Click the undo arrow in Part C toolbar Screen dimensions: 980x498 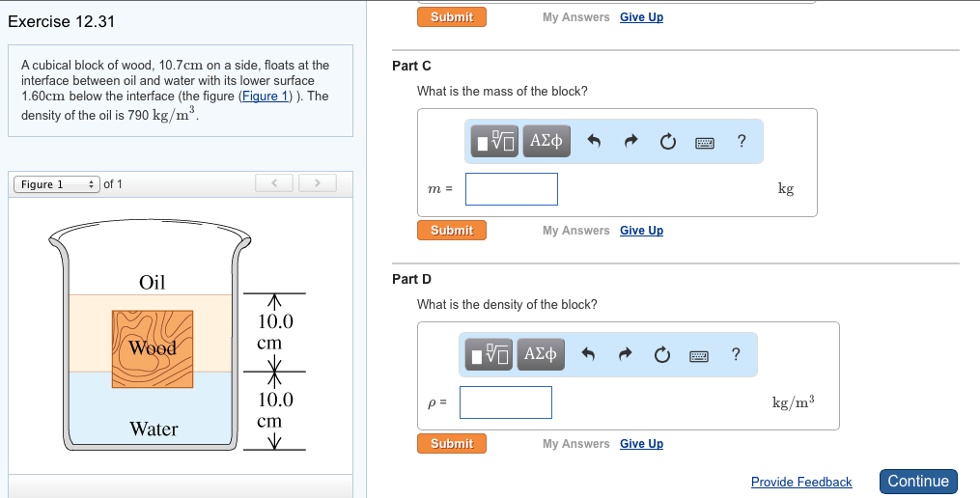coord(594,142)
